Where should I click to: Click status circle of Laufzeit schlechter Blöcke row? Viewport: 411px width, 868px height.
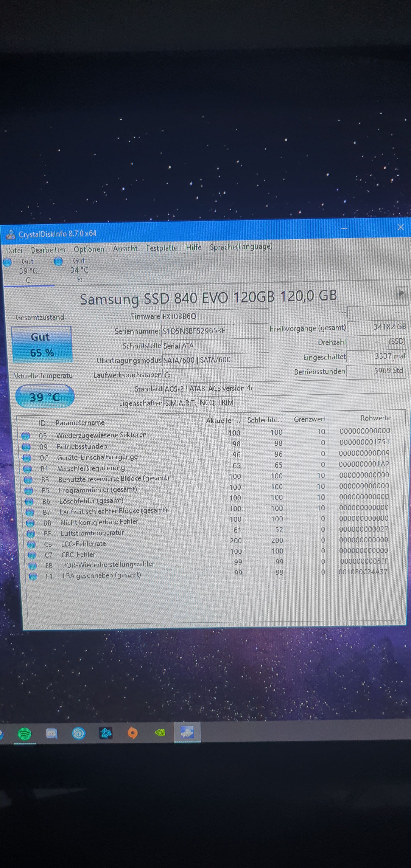pyautogui.click(x=30, y=512)
